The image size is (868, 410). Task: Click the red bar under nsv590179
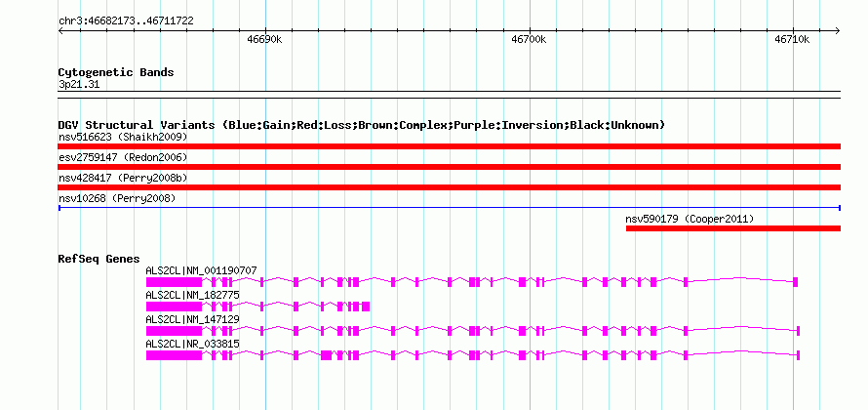[733, 228]
